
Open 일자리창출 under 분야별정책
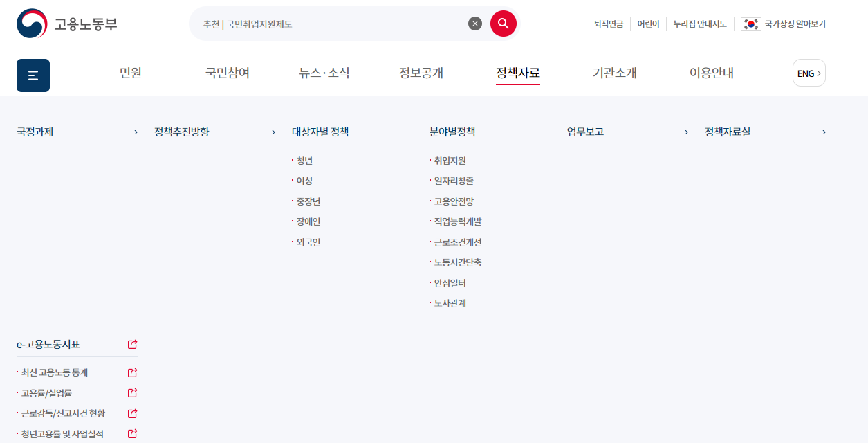(x=454, y=181)
